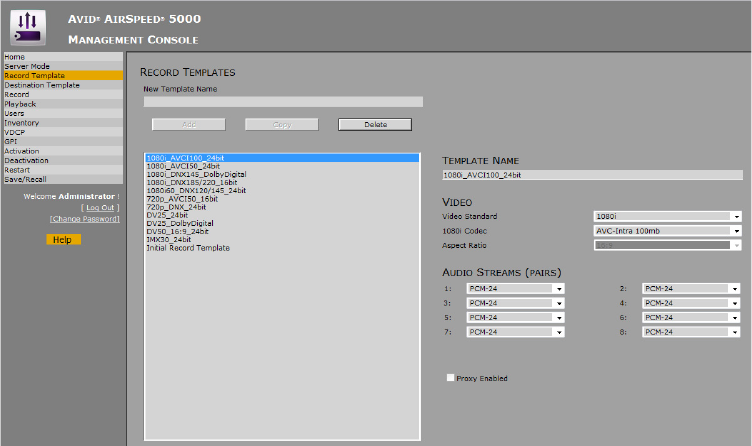The image size is (752, 446).
Task: Enable the Proxy Enabled checkbox
Action: coord(450,378)
